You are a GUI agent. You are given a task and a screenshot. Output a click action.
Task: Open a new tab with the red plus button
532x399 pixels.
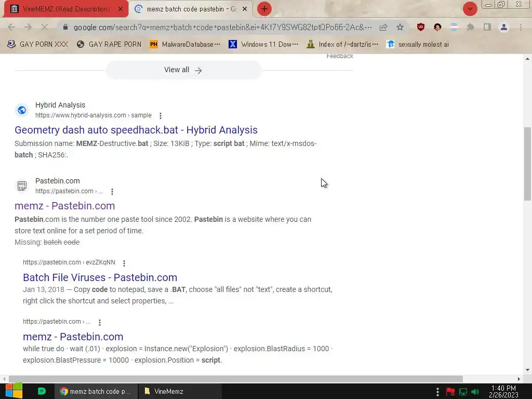pyautogui.click(x=264, y=9)
